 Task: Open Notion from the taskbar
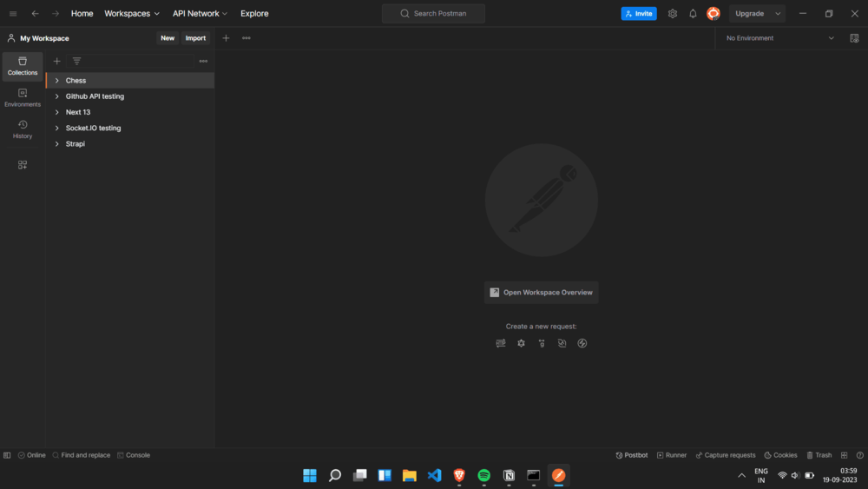click(509, 475)
